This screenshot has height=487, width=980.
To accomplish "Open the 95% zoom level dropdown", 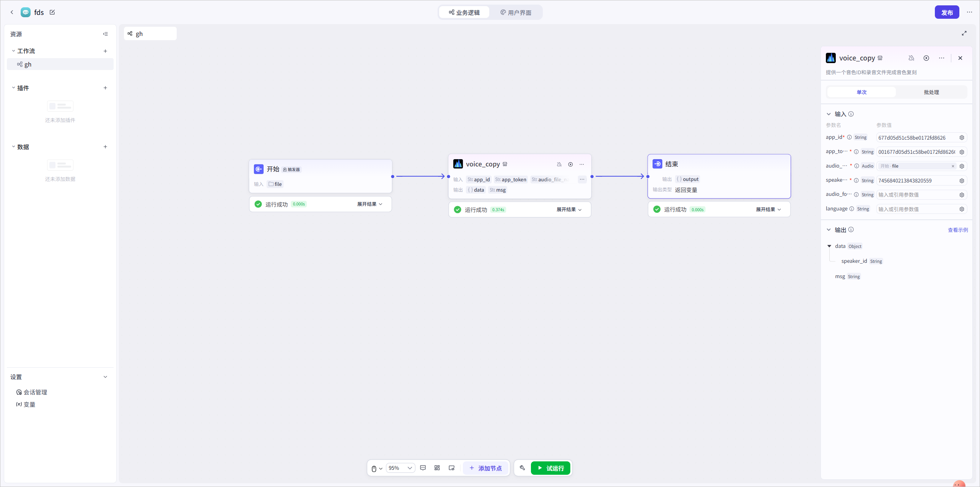I will [x=400, y=468].
